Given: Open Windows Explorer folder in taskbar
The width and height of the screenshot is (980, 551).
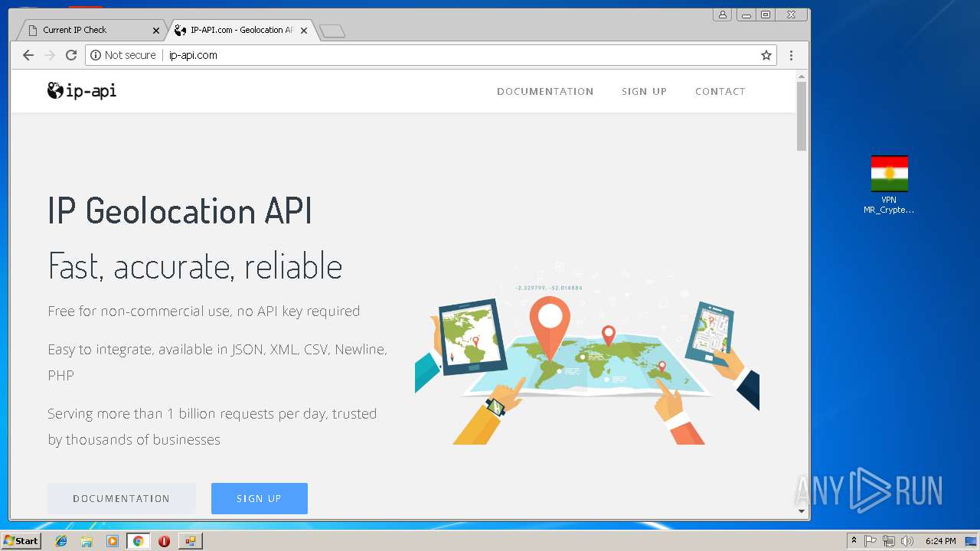Looking at the screenshot, I should pyautogui.click(x=87, y=541).
